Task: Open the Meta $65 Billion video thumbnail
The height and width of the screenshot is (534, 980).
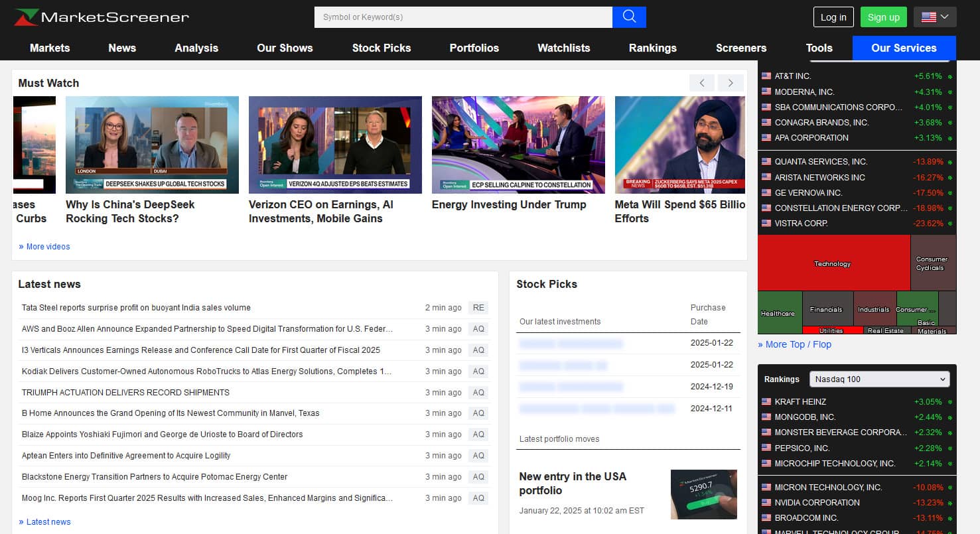Action: click(x=680, y=145)
